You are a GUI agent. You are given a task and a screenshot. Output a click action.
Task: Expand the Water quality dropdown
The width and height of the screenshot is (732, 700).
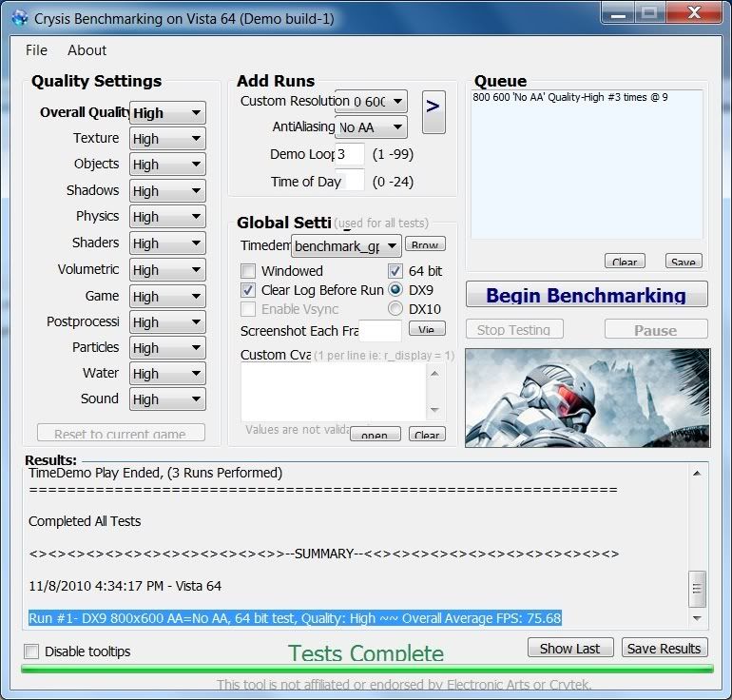[x=167, y=374]
